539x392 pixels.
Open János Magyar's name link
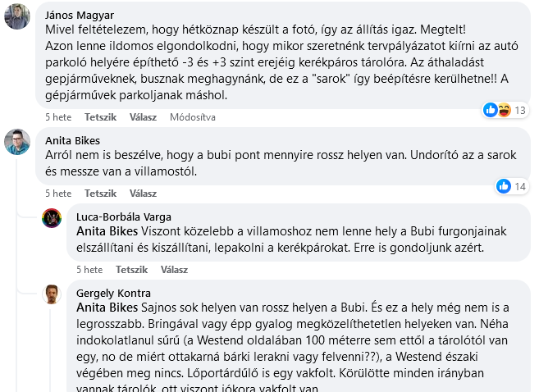(80, 16)
